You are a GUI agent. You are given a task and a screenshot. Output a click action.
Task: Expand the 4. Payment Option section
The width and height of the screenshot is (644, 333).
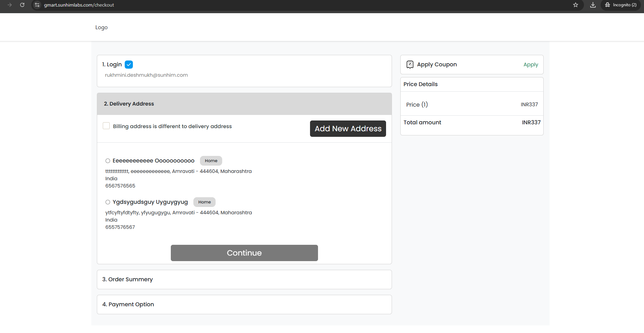(x=244, y=305)
